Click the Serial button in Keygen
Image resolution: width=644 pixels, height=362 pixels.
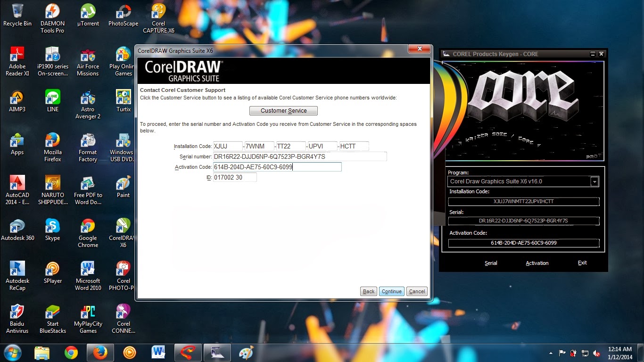pos(491,263)
